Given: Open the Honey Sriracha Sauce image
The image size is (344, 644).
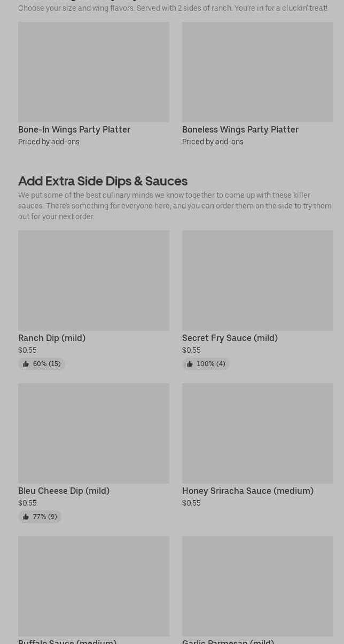Looking at the screenshot, I should 257,433.
